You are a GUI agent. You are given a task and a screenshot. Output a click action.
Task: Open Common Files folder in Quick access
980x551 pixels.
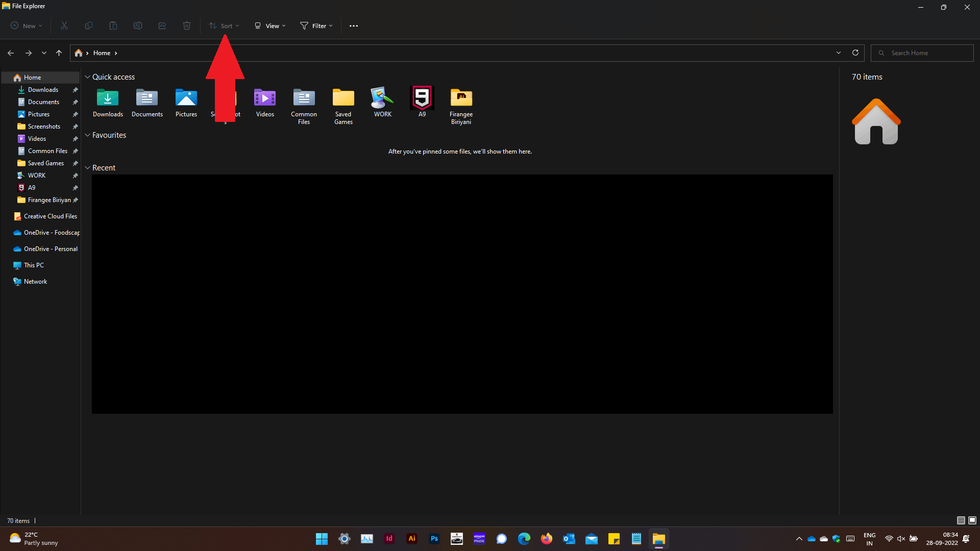tap(304, 106)
